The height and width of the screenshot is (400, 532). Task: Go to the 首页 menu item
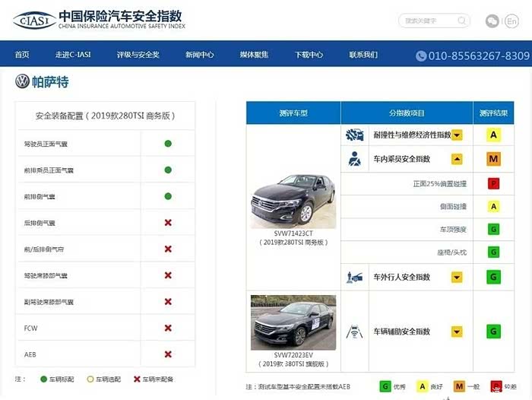click(22, 55)
